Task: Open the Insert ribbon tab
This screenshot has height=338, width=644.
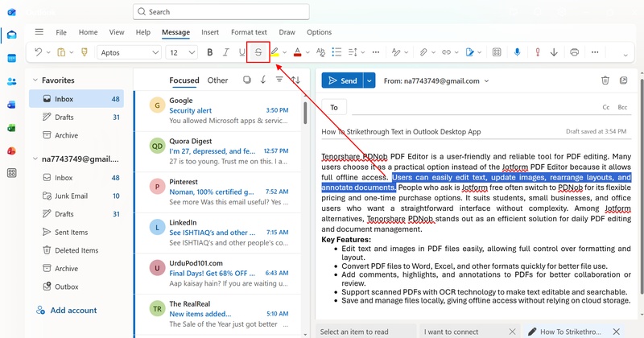Action: (210, 32)
